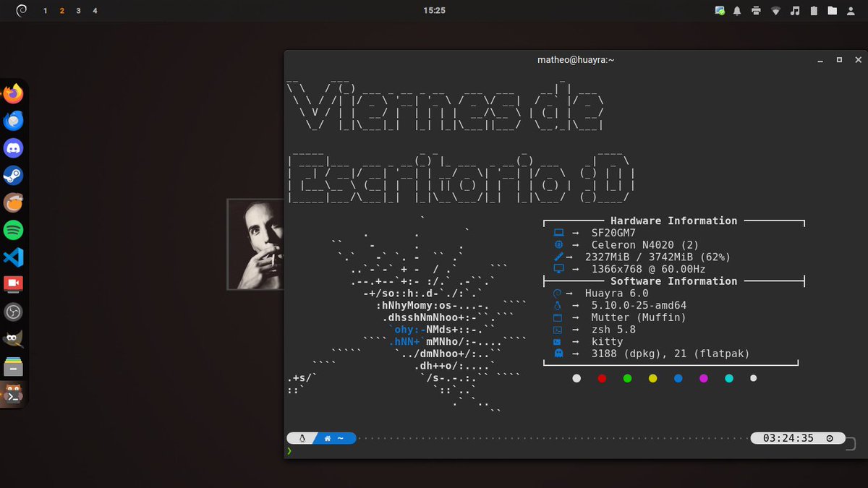Click the 'Mutter (Muffin)' window manager line
868x488 pixels.
pos(638,317)
